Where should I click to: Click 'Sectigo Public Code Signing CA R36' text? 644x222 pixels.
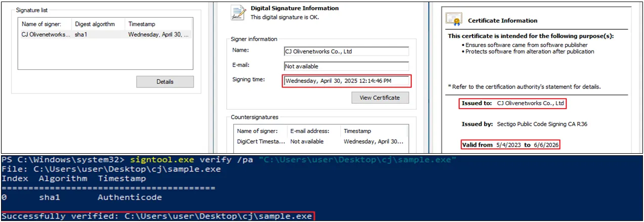click(x=543, y=124)
